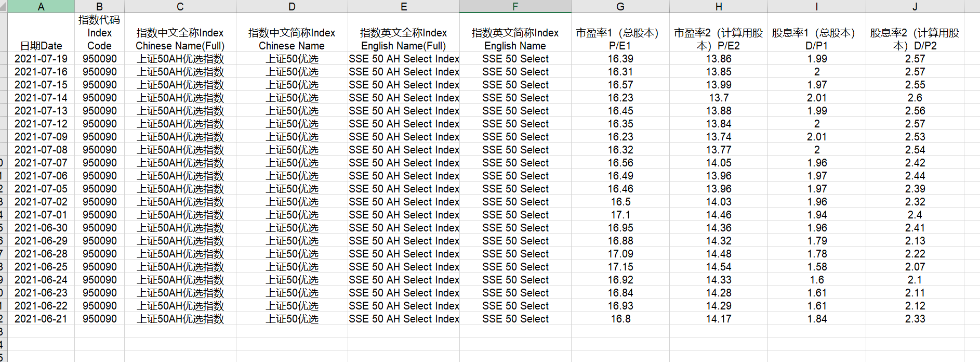
Task: Click the Chinese Name(Full) header cell
Action: [x=180, y=32]
